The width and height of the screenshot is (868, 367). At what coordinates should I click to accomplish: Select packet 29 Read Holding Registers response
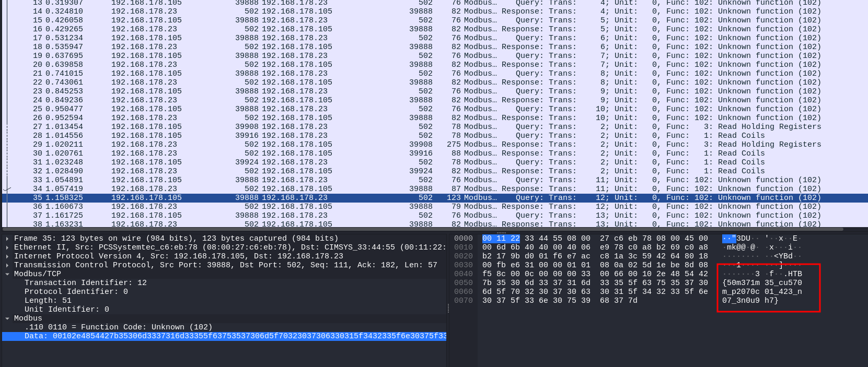point(434,144)
